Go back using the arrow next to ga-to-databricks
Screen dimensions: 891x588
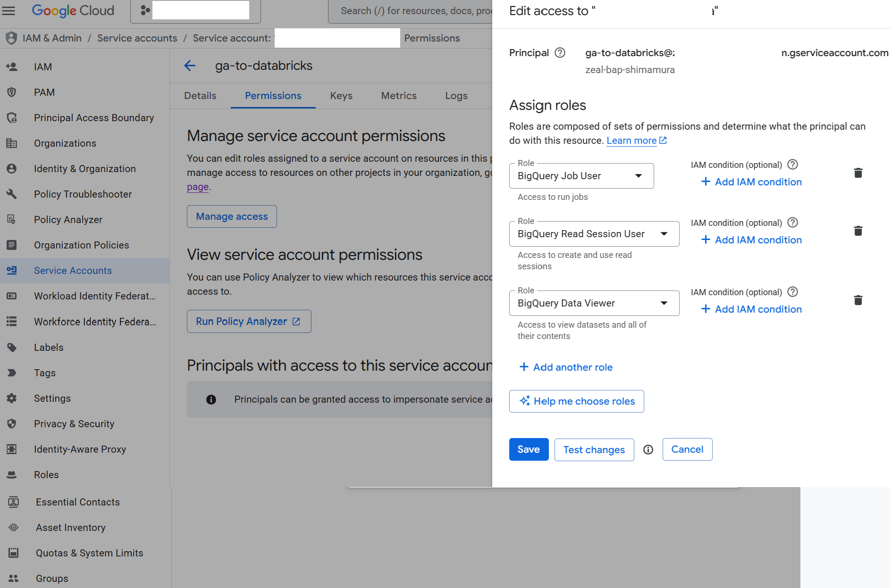[190, 66]
